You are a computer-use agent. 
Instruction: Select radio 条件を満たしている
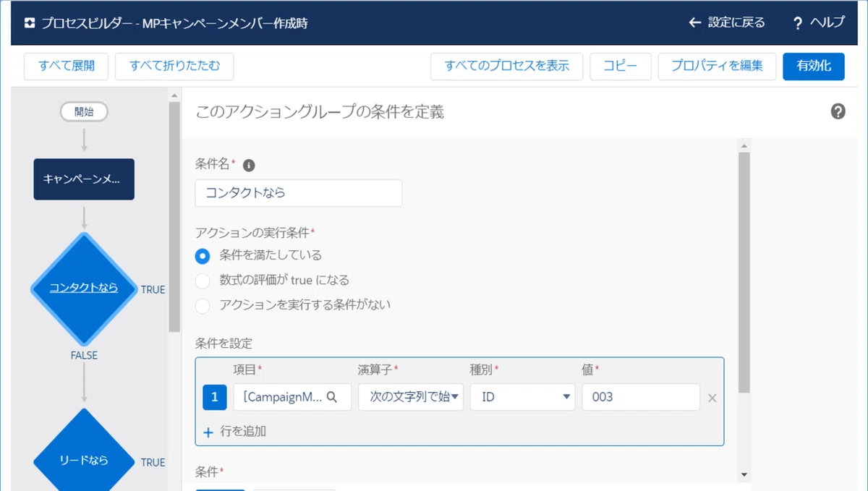[x=203, y=255]
